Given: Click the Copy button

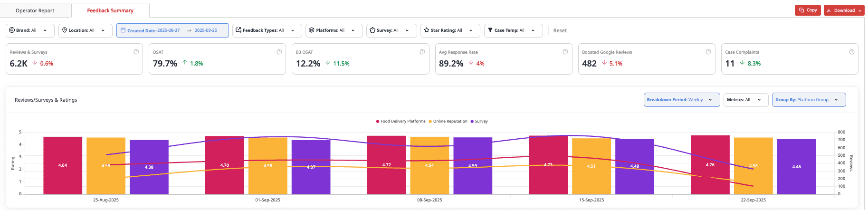Looking at the screenshot, I should click(x=808, y=10).
